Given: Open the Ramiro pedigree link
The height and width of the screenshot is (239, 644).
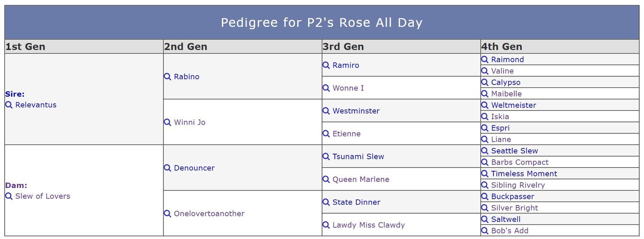Looking at the screenshot, I should [x=346, y=65].
